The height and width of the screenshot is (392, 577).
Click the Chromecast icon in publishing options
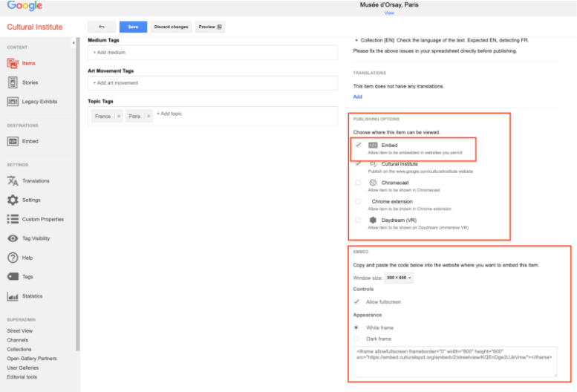pyautogui.click(x=373, y=183)
